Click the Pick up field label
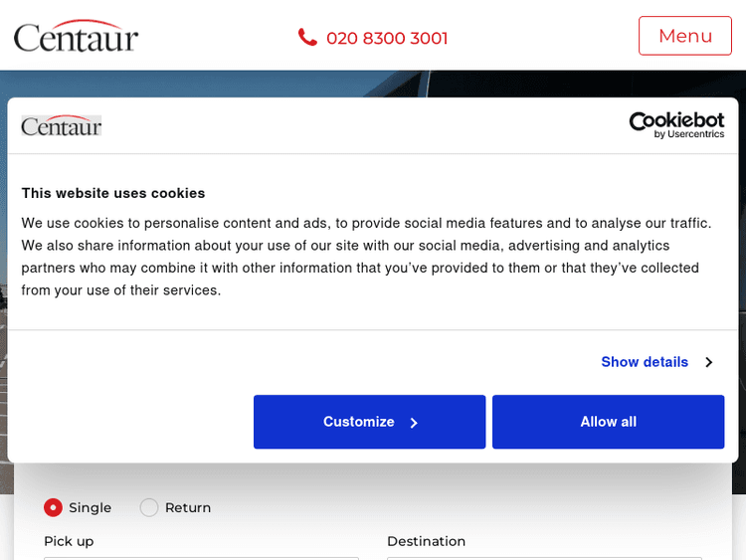The image size is (746, 560). pos(69,541)
